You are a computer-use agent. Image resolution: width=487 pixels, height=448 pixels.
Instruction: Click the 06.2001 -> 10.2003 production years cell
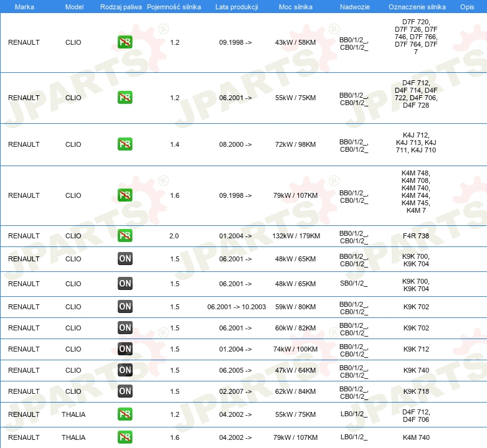[237, 307]
